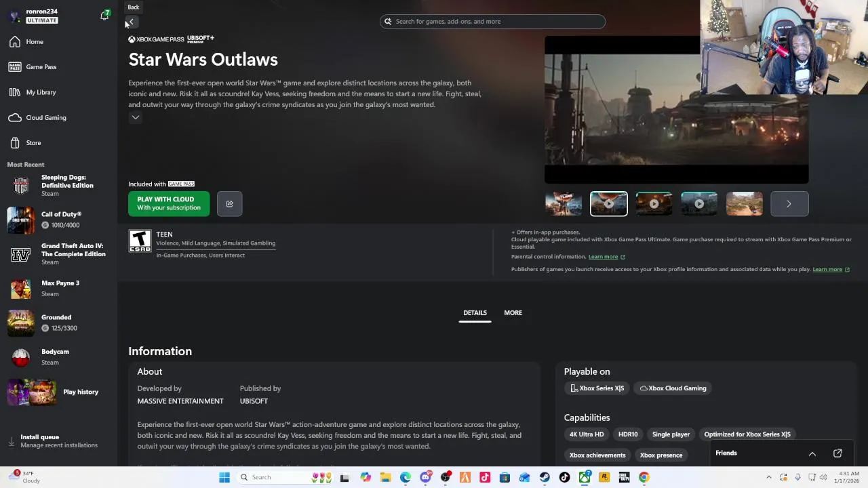
Task: Expand the Friends panel chevron
Action: (x=812, y=453)
